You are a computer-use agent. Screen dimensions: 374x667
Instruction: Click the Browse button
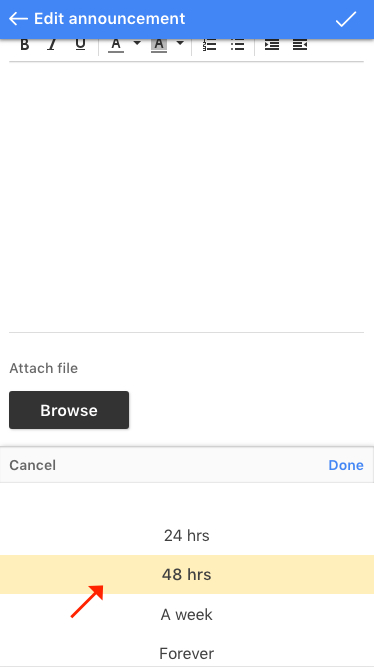pyautogui.click(x=69, y=410)
